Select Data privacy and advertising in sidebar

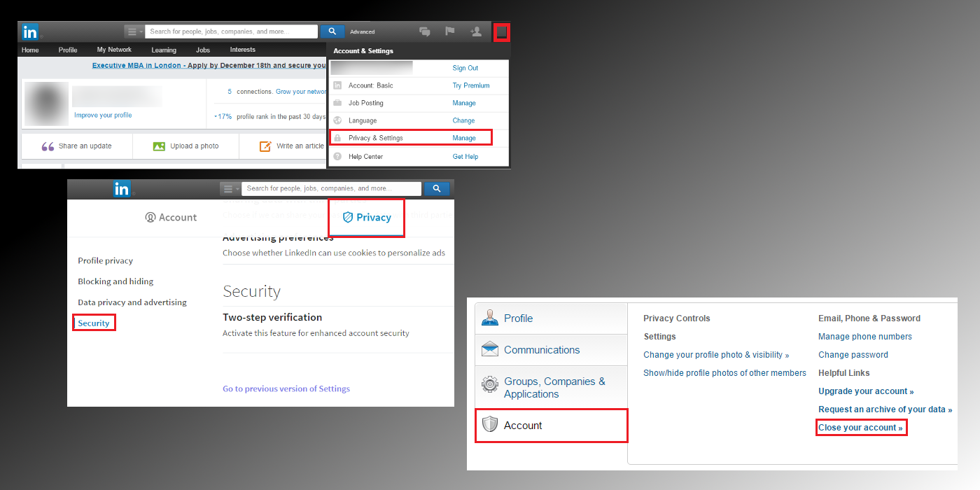click(132, 302)
